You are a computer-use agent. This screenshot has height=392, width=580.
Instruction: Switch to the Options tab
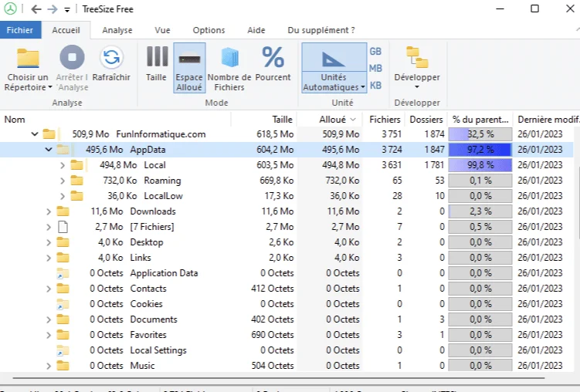(209, 30)
